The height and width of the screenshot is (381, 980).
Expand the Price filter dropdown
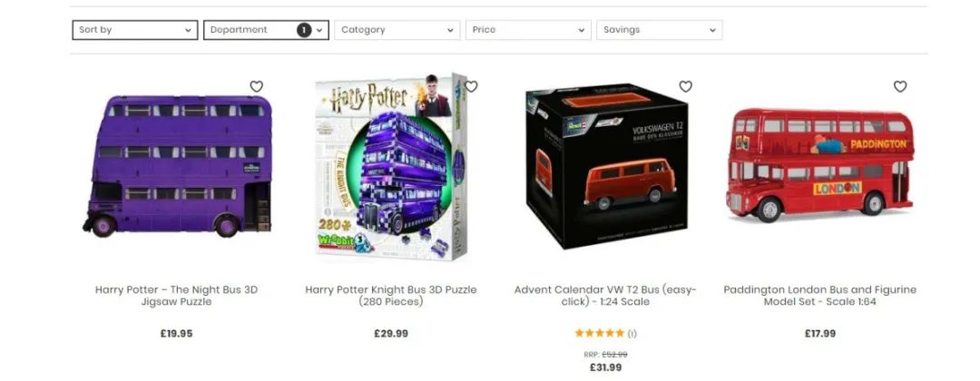(528, 30)
